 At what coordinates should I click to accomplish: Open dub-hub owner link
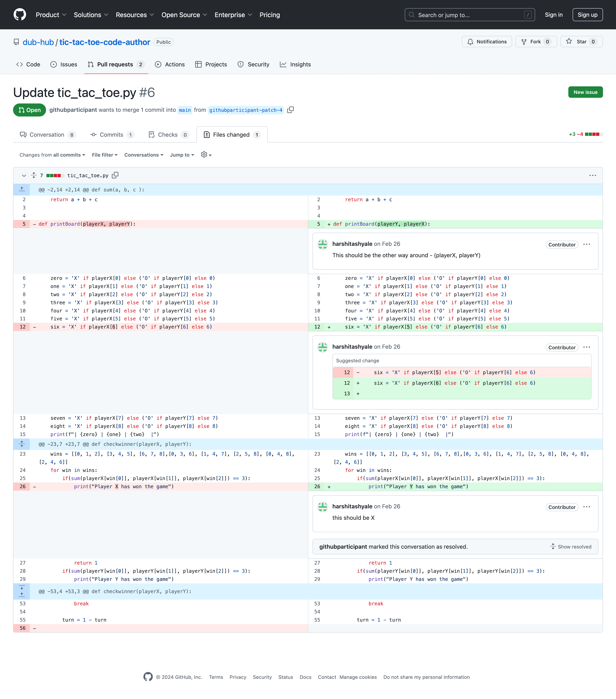[x=38, y=42]
